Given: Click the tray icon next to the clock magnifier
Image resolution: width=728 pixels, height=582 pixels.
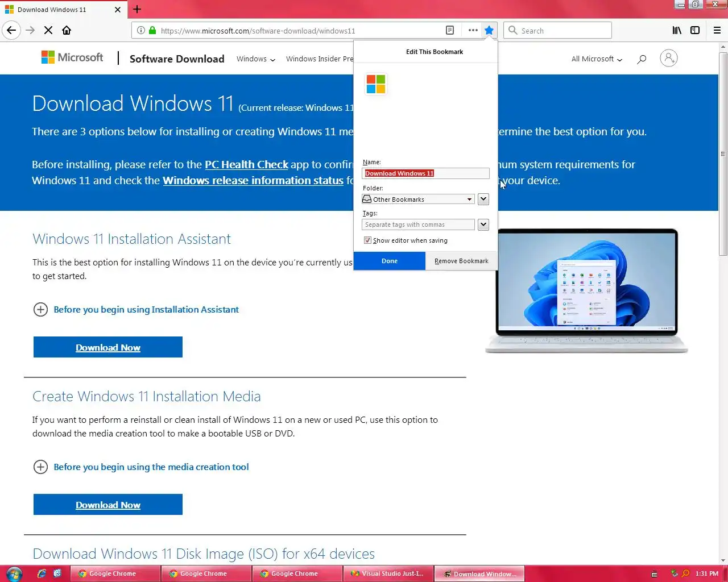Looking at the screenshot, I should click(x=674, y=573).
